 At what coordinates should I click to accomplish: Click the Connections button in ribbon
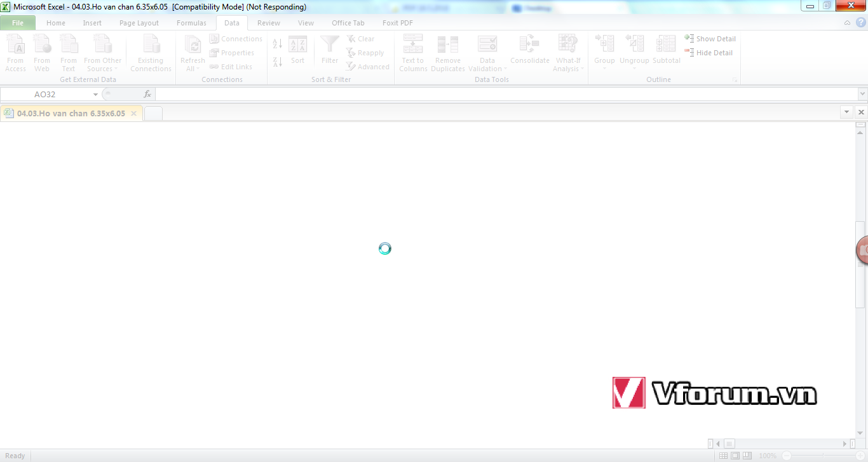point(236,39)
